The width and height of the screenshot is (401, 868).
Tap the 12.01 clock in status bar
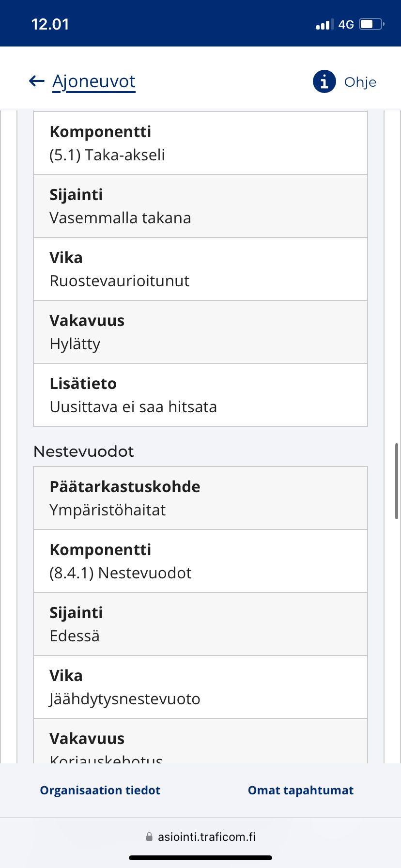50,24
